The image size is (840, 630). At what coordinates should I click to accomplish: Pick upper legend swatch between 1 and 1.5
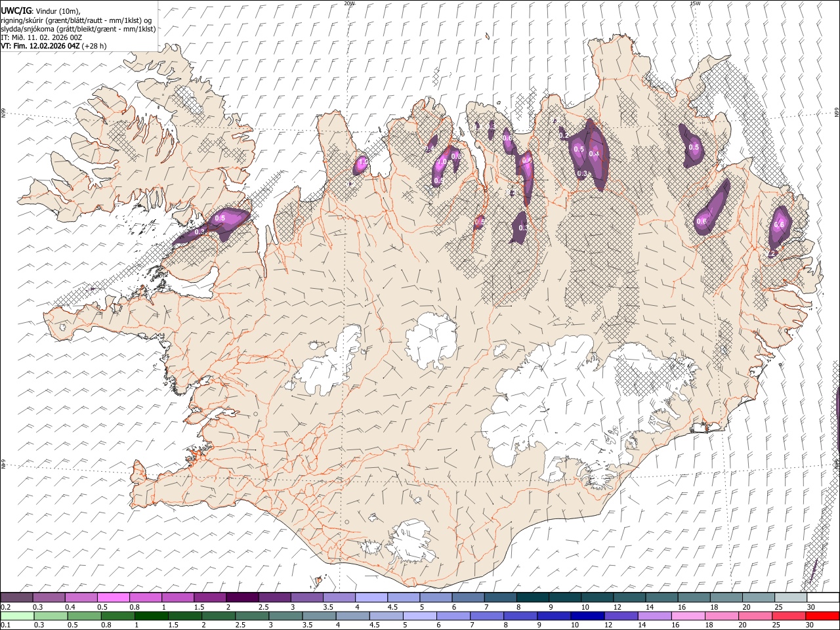(x=178, y=598)
